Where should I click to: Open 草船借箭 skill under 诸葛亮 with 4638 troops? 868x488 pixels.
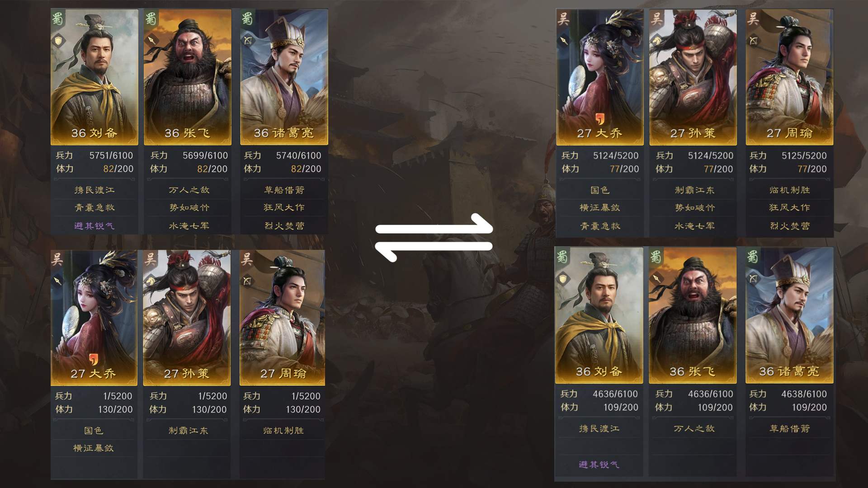point(789,429)
